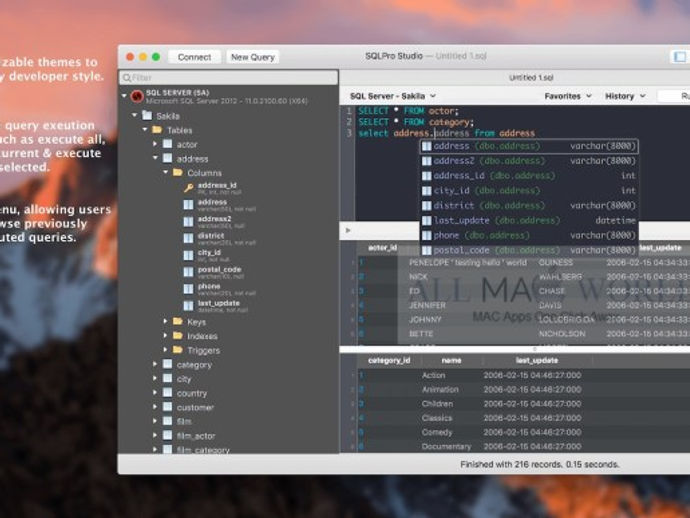Select address column icon in tree

(188, 205)
